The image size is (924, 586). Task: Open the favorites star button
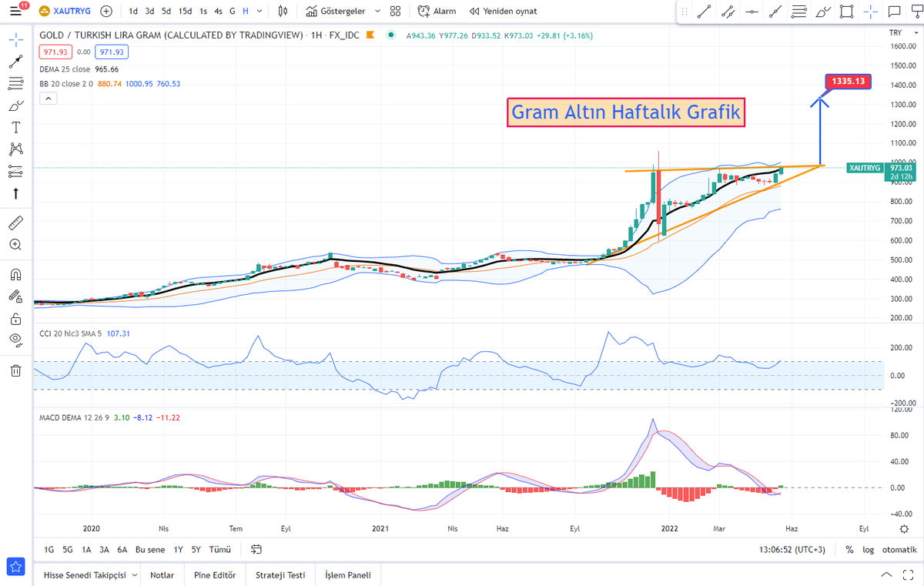point(15,568)
